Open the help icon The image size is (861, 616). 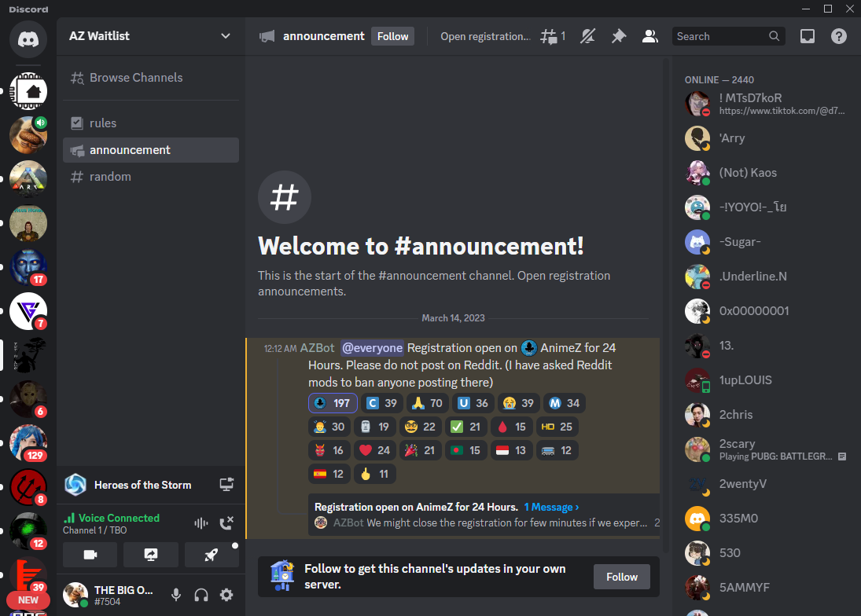838,36
